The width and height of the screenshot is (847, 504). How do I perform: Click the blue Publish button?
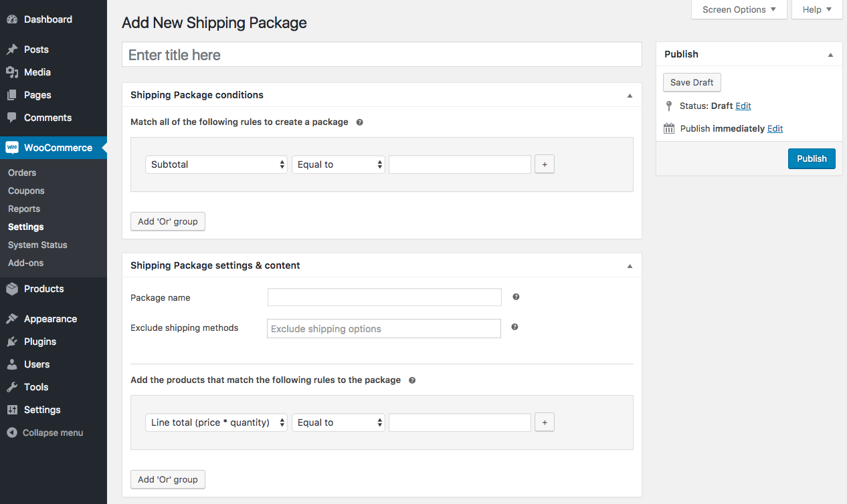[812, 158]
